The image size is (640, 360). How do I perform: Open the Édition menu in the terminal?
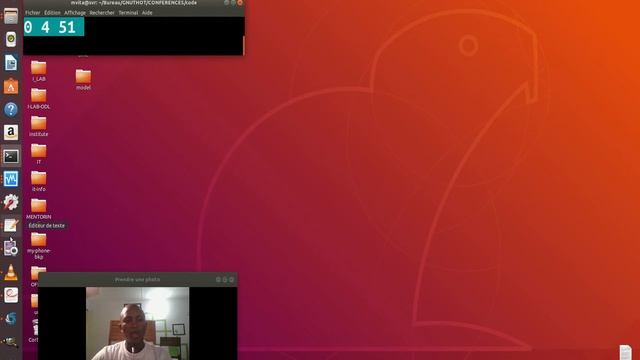click(52, 13)
